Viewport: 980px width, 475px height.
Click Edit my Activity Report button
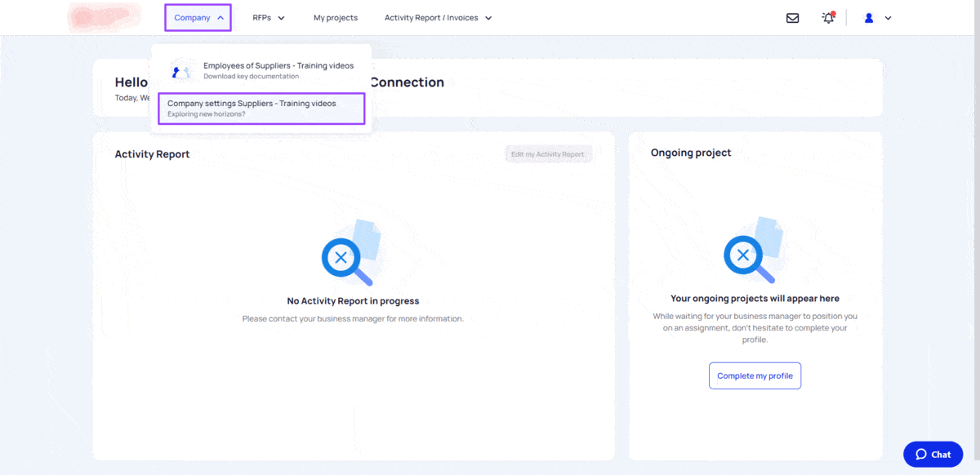click(548, 154)
